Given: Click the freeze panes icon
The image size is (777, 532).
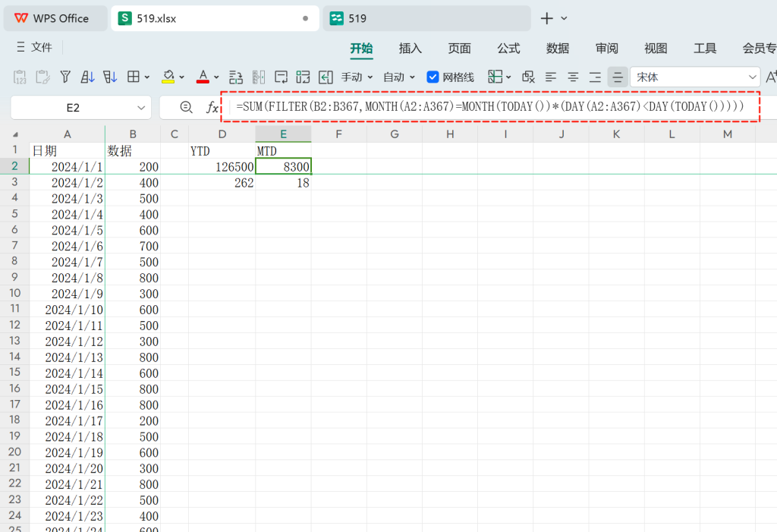Looking at the screenshot, I should coord(495,77).
